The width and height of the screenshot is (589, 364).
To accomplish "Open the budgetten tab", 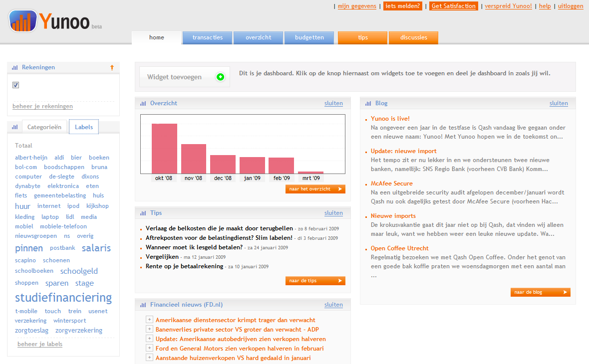I will click(309, 37).
